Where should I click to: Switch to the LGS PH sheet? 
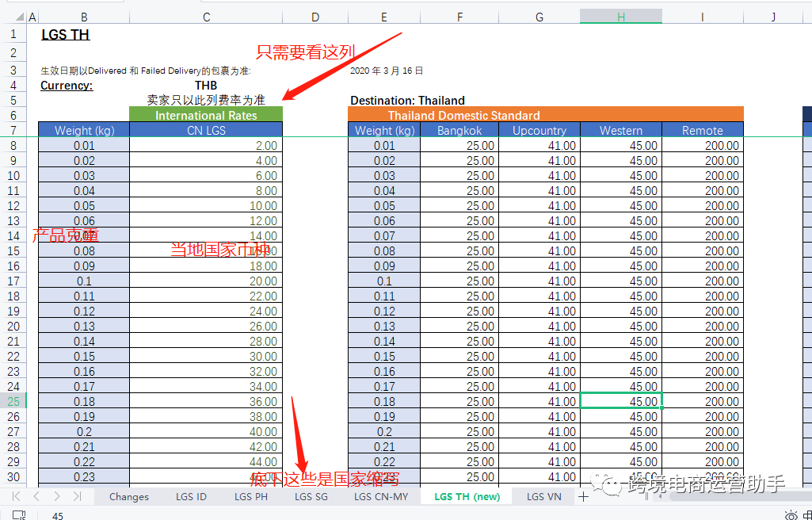[250, 497]
